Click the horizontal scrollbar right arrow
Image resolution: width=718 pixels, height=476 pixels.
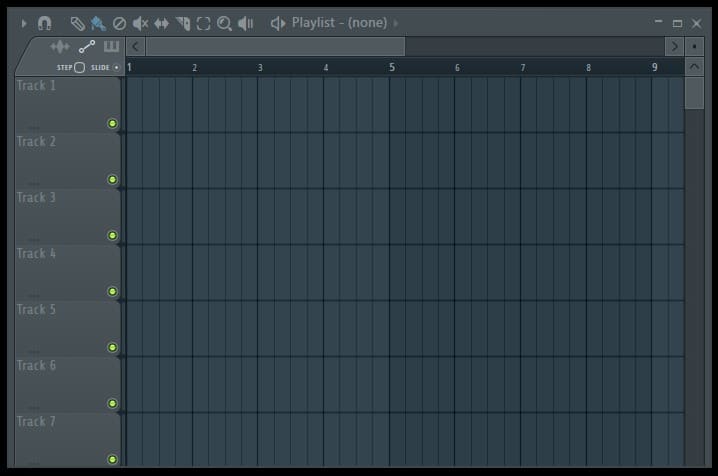tap(674, 46)
